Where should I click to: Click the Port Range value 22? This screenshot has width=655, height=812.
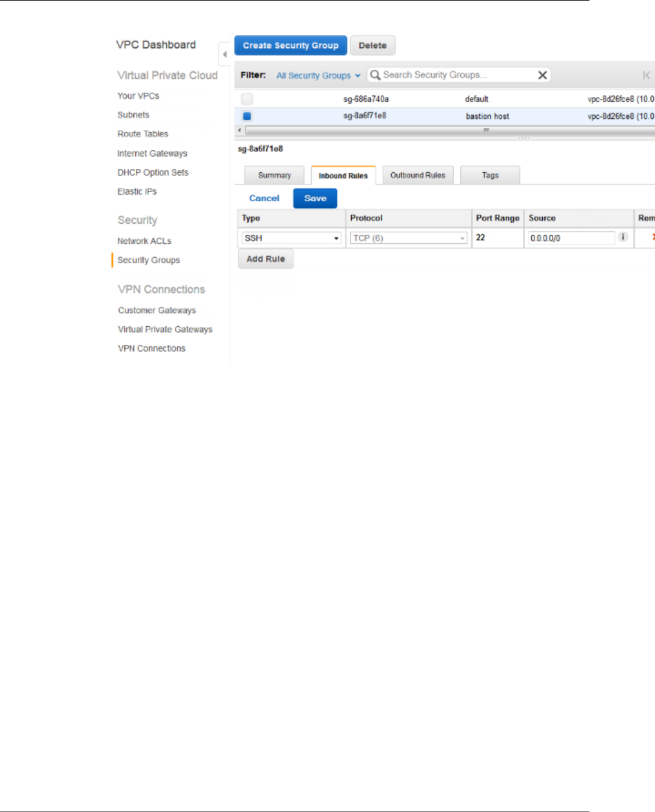point(480,238)
